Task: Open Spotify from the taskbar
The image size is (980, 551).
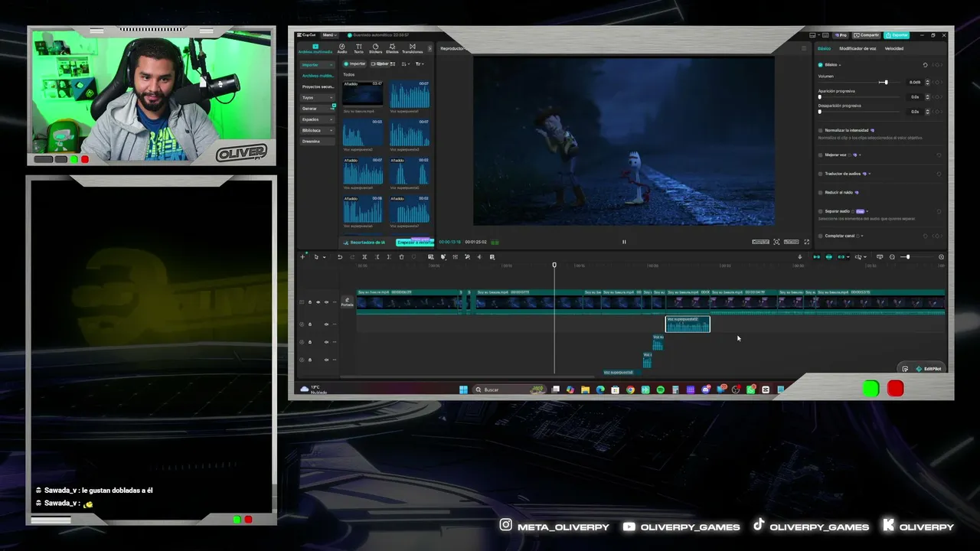Action: pos(660,390)
